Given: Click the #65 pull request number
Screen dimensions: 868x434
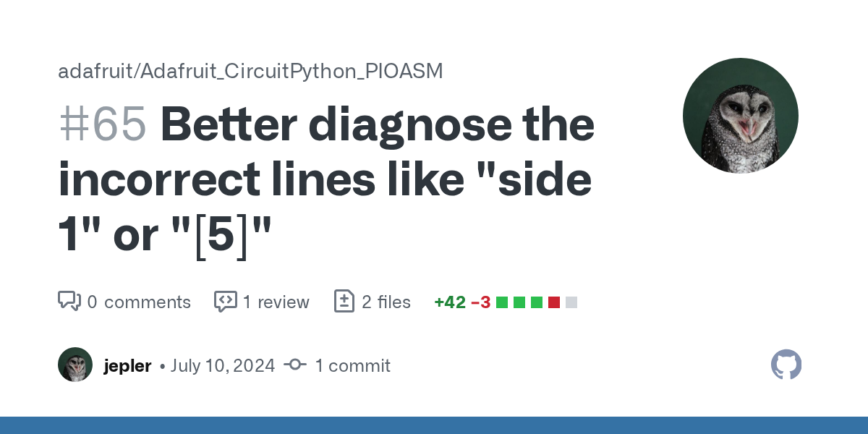Looking at the screenshot, I should click(103, 124).
